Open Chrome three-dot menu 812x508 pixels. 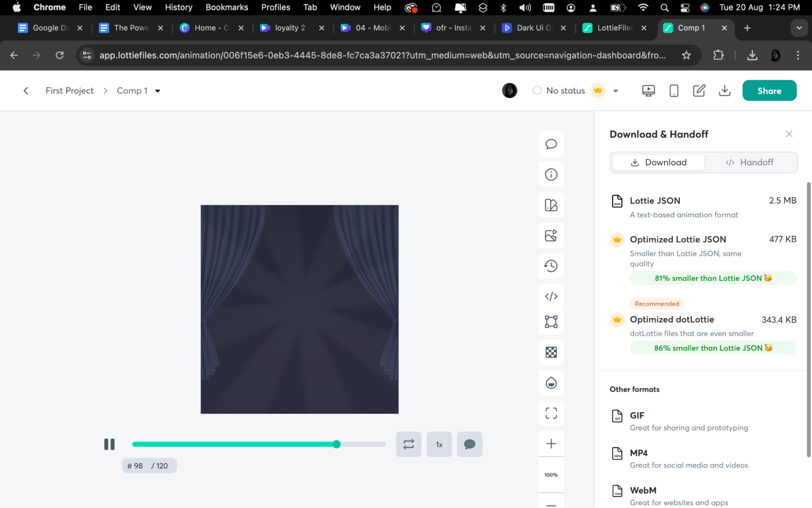click(x=798, y=55)
